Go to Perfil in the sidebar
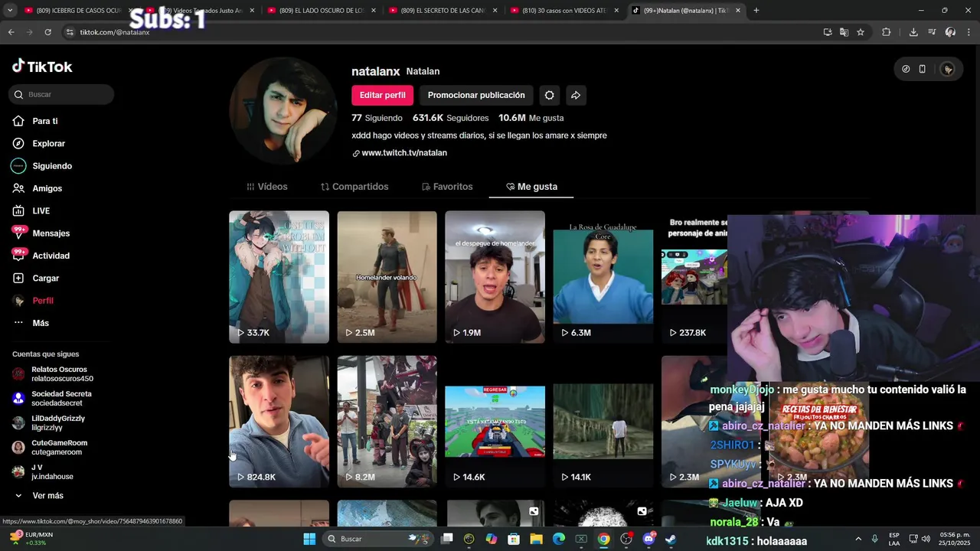Screen dimensions: 980x551 click(42, 301)
